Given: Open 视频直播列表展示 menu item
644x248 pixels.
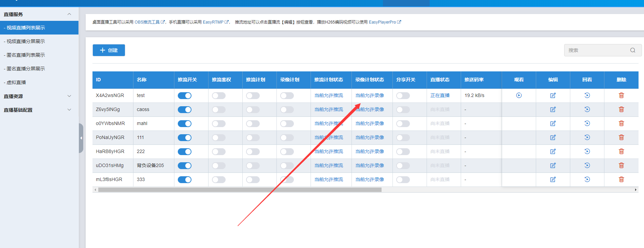Looking at the screenshot, I should click(39, 28).
